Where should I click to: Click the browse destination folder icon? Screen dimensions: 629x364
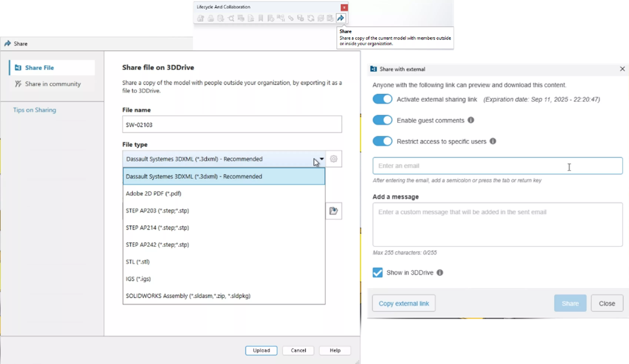(334, 211)
